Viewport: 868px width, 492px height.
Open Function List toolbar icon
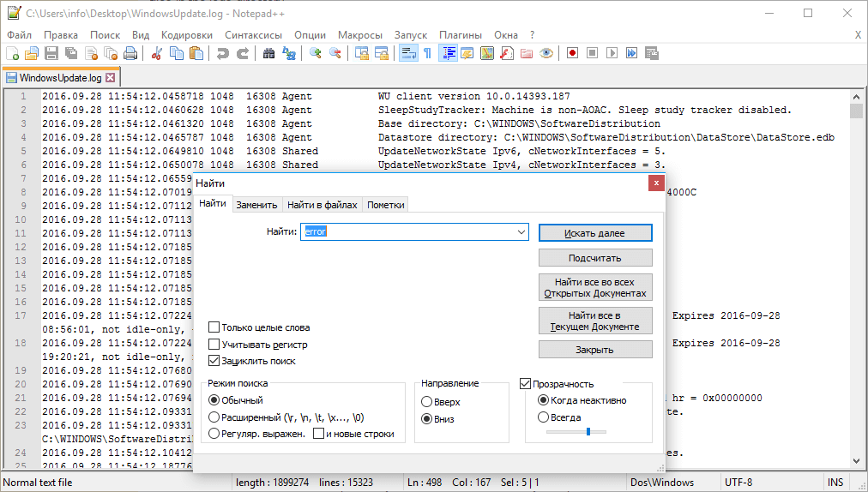tap(507, 54)
